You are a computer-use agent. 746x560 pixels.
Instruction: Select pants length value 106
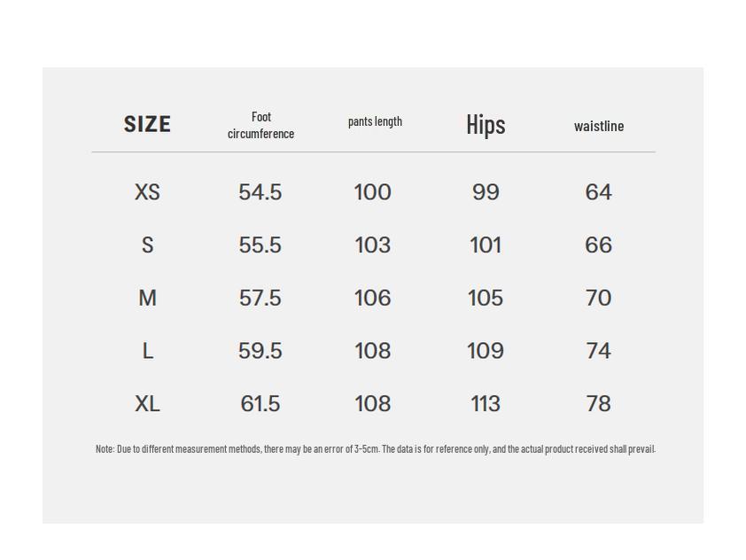[372, 299]
